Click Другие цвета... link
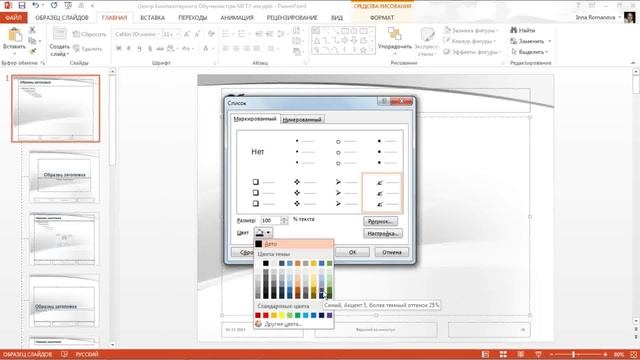Viewport: 640px width, 360px height. (283, 324)
